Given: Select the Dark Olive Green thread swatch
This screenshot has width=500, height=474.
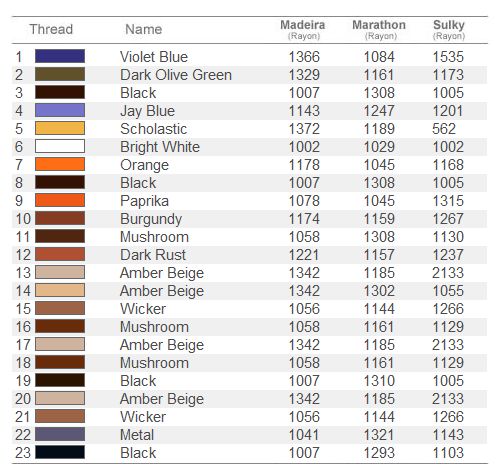Looking at the screenshot, I should pos(60,74).
